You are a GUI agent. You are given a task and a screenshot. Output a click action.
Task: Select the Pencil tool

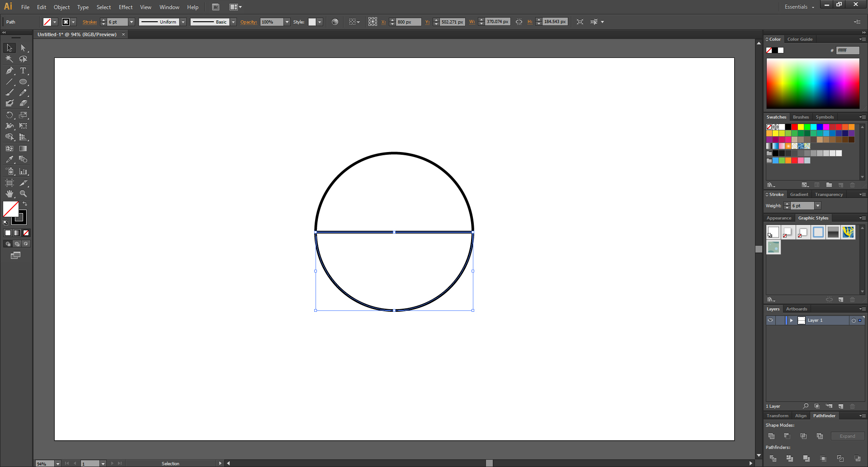(x=23, y=93)
